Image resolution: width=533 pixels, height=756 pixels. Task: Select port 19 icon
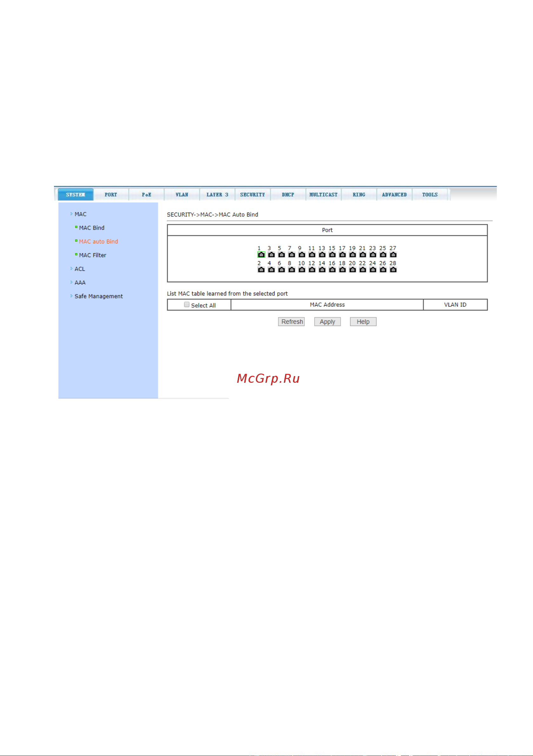point(353,255)
